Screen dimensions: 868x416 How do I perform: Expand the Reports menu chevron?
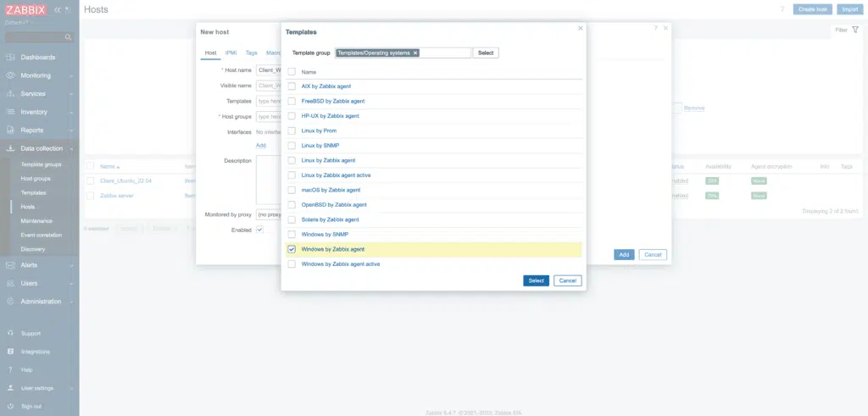(71, 130)
